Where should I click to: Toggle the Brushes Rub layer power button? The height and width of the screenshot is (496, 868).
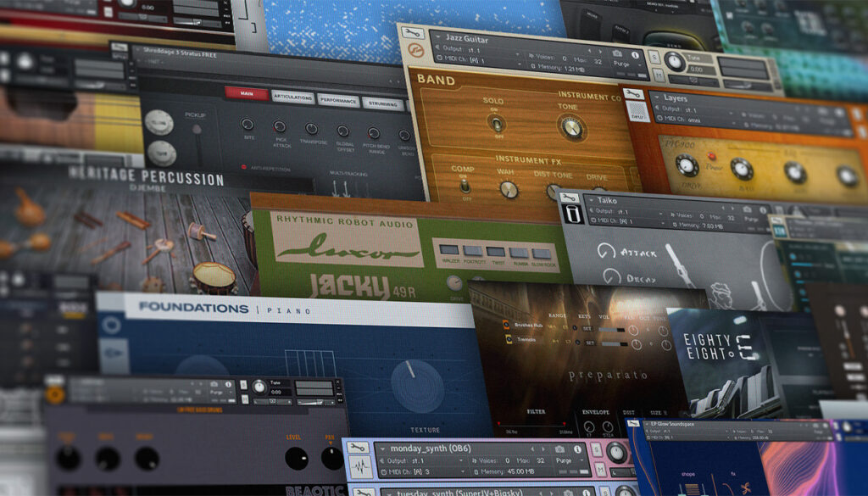pyautogui.click(x=506, y=325)
